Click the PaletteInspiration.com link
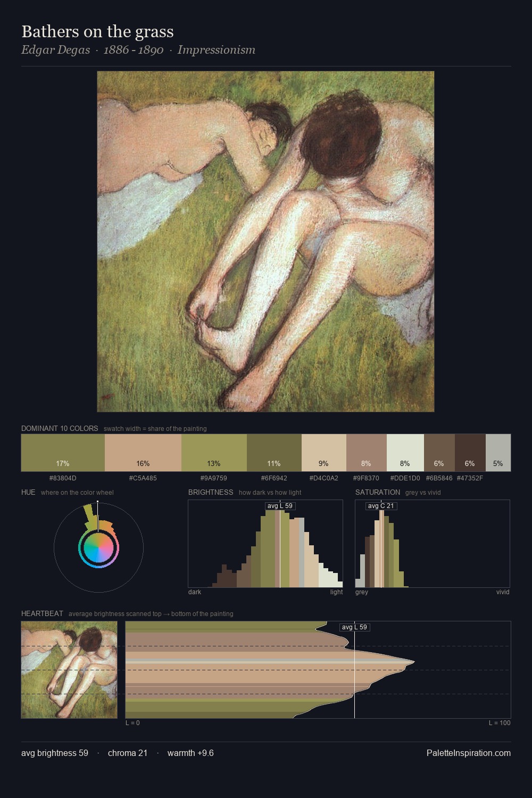532x798 pixels. (468, 753)
